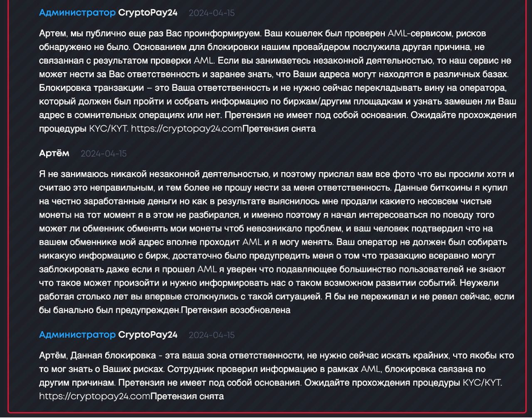Open CryptoPay24 profile from the last comment header
Viewport: 532px width, 418px height.
click(x=148, y=335)
